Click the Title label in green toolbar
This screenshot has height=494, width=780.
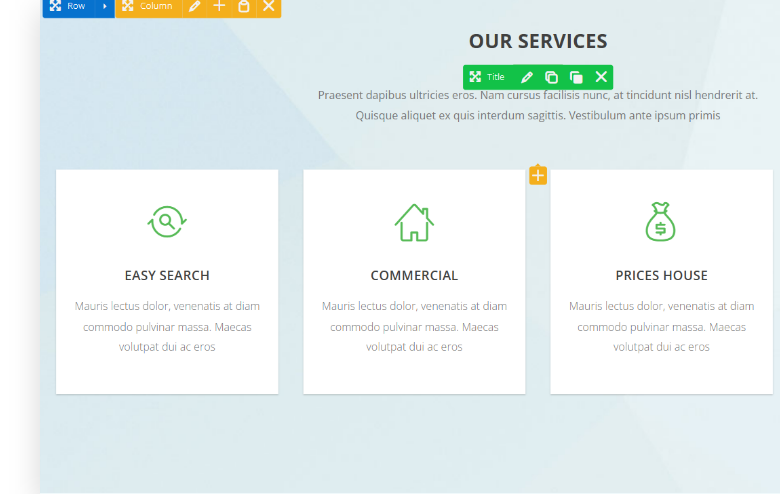tap(495, 77)
